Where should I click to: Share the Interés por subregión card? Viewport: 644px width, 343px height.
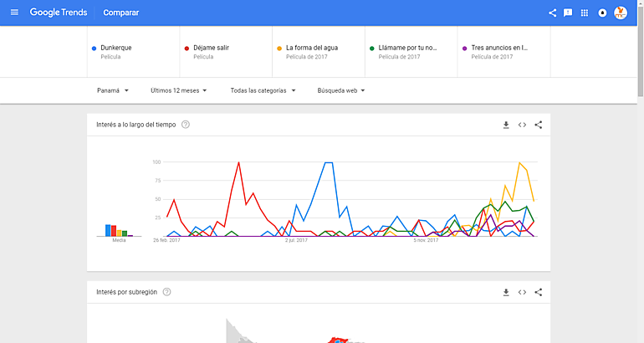coord(538,293)
